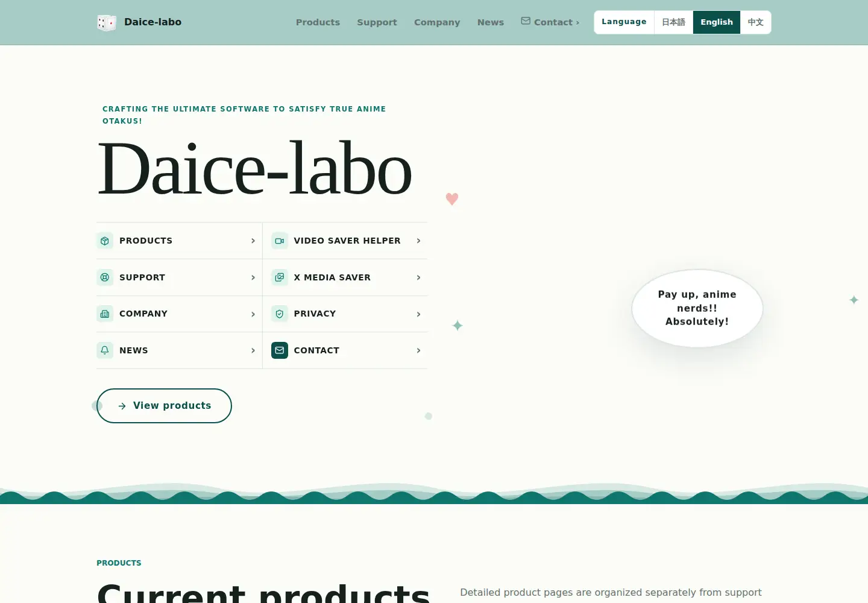Click the green PRODUCTS section label
Image resolution: width=868 pixels, height=603 pixels.
coord(119,563)
